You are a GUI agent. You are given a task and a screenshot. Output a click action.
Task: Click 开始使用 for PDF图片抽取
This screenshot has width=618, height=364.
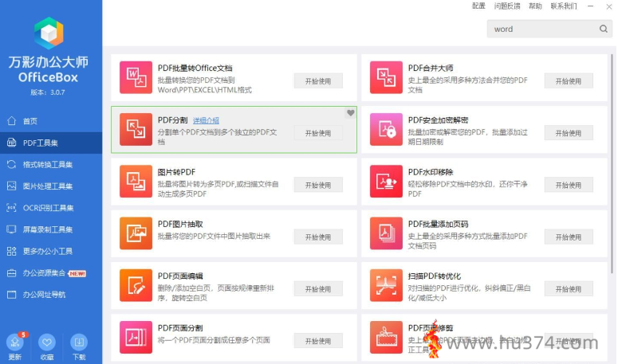[318, 237]
